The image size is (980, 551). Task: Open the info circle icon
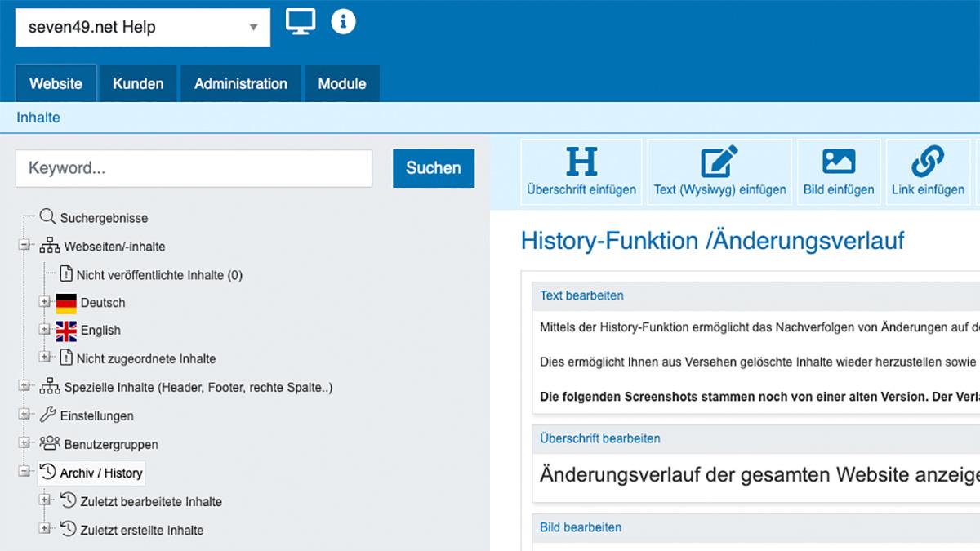pyautogui.click(x=343, y=22)
